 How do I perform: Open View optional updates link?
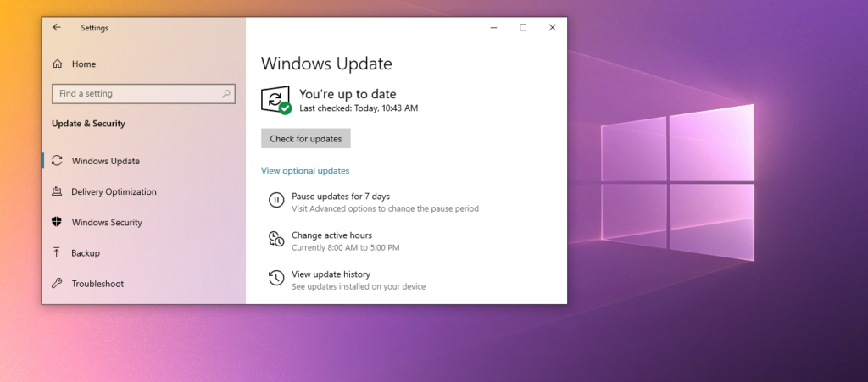(x=305, y=171)
